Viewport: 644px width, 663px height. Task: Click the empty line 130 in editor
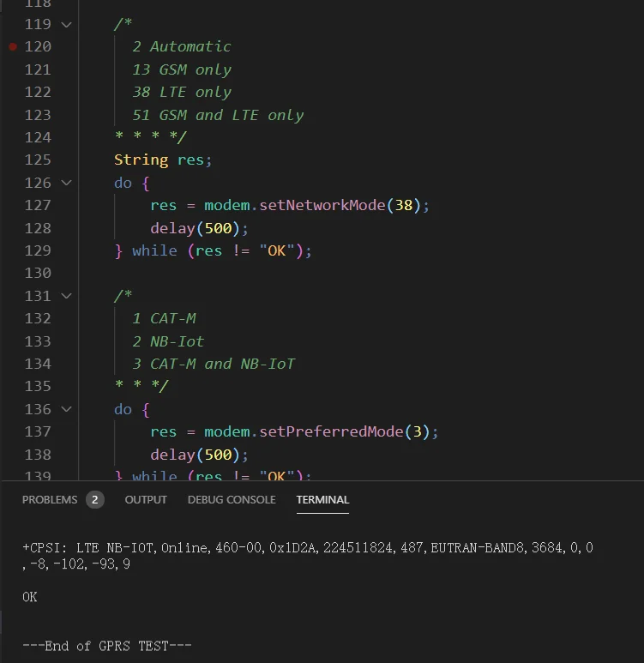pos(257,274)
